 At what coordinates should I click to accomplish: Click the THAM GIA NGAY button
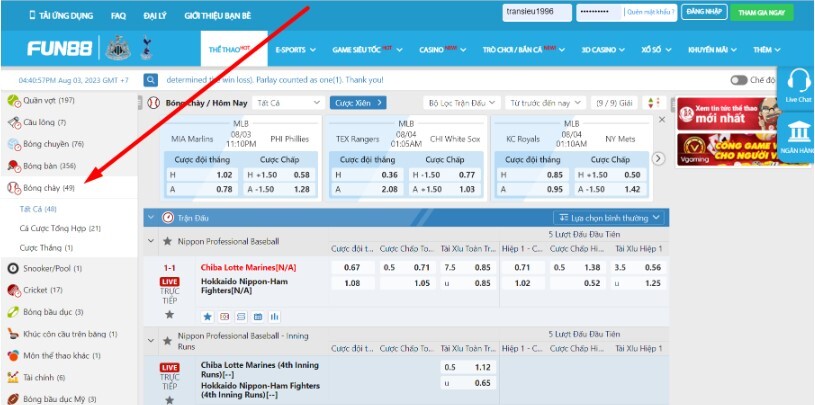[760, 12]
